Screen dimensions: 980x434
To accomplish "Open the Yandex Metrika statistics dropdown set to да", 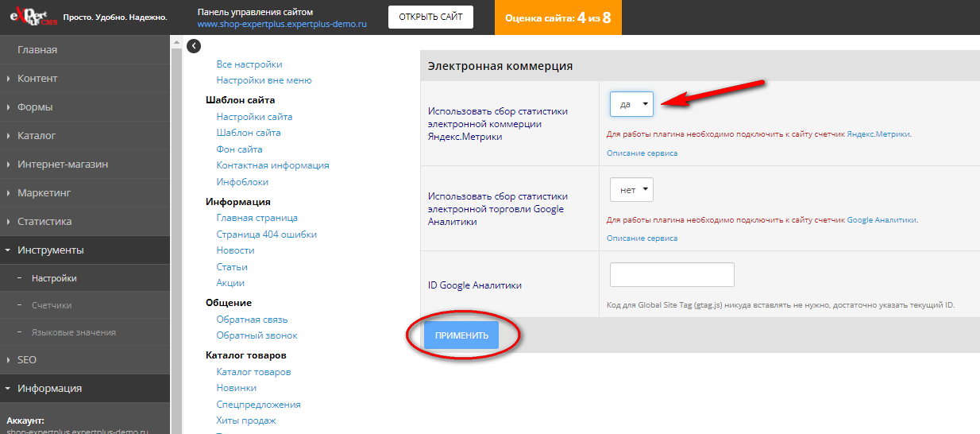I will pos(631,104).
